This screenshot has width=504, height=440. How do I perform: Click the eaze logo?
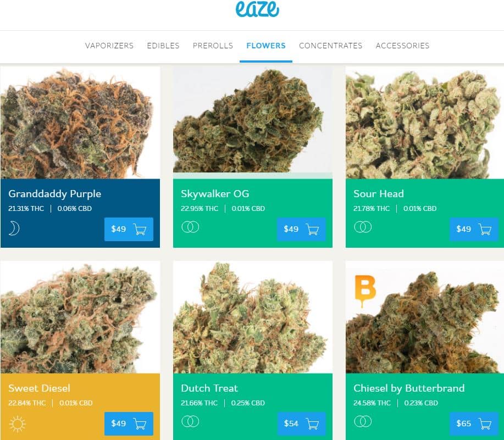tap(257, 9)
